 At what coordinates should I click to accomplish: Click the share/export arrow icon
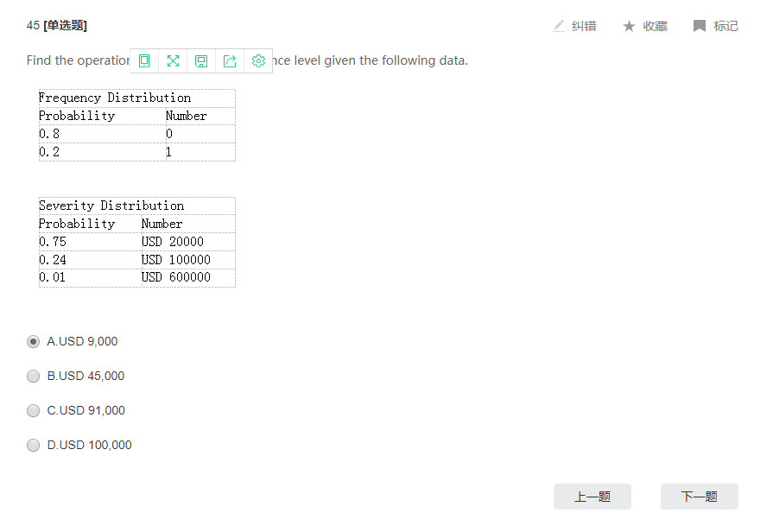[x=230, y=60]
